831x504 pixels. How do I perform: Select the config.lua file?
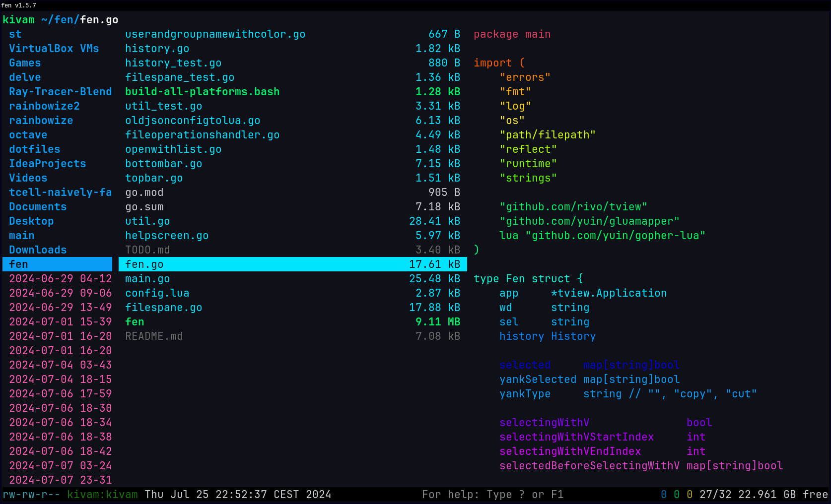[293, 293]
